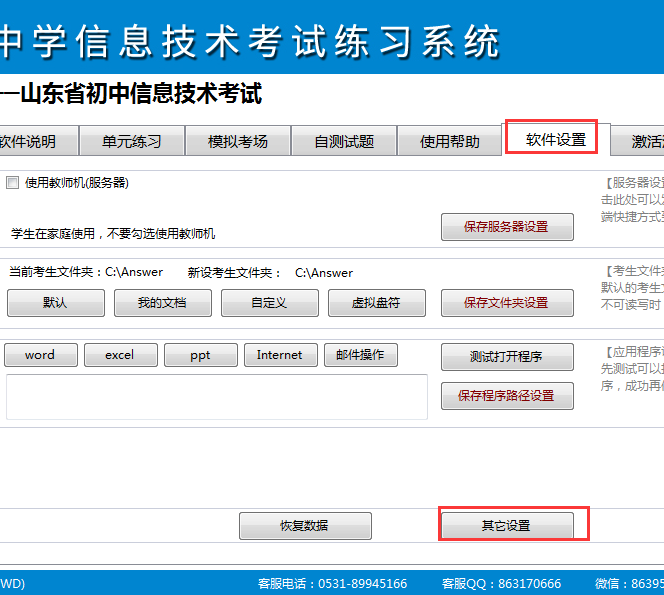Viewport: 664px width, 595px height.
Task: Click the word program button
Action: coord(40,355)
